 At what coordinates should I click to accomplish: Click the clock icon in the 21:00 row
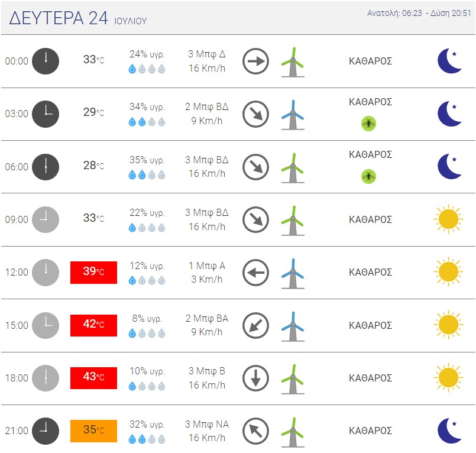tap(46, 431)
